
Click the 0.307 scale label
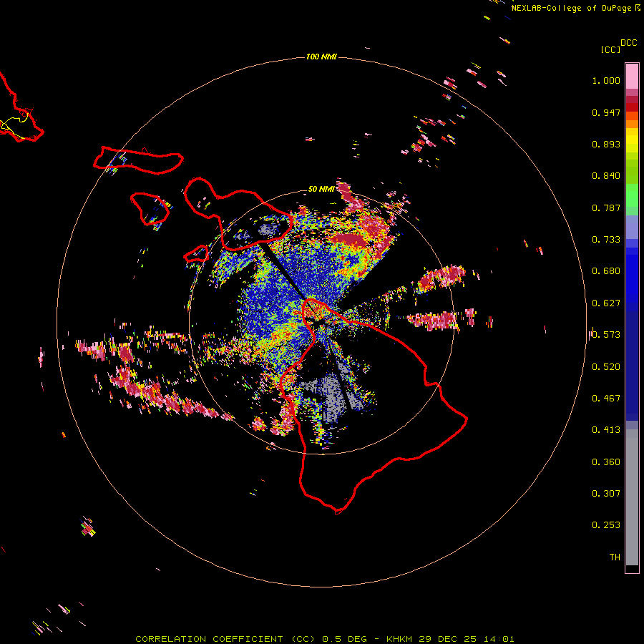pyautogui.click(x=606, y=494)
